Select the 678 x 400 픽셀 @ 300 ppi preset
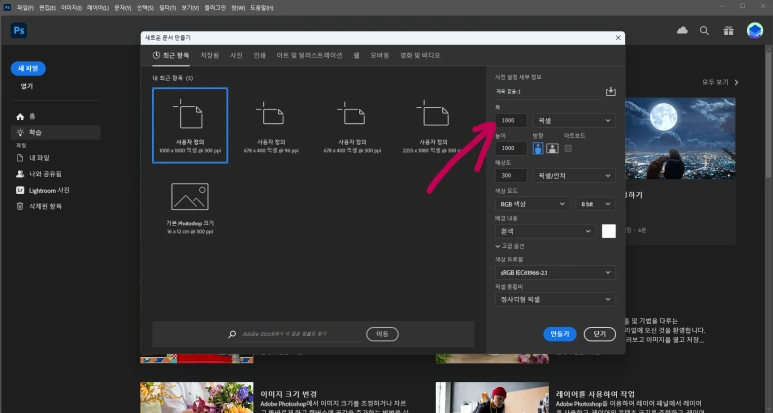Viewport: 773px width, 413px height. pyautogui.click(x=352, y=125)
